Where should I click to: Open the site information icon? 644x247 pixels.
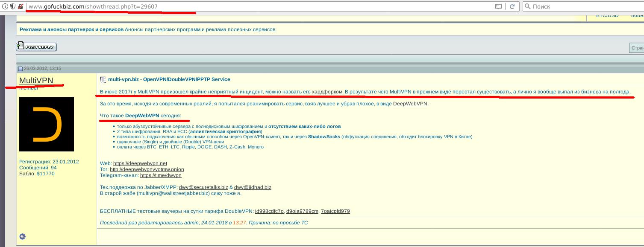click(5, 6)
